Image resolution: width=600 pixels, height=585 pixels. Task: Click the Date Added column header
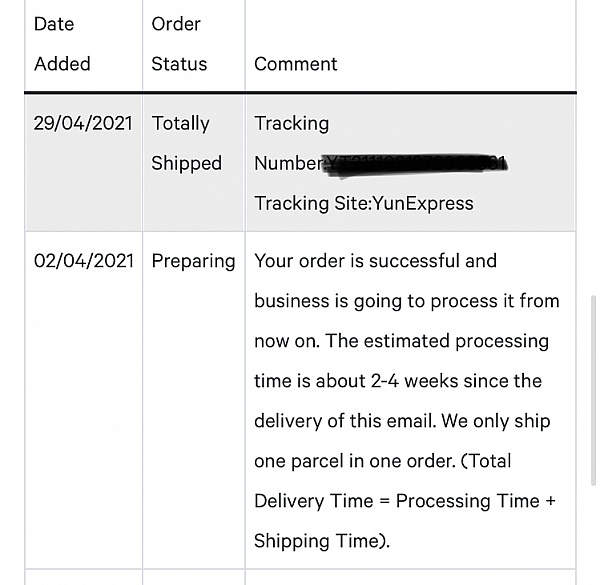pyautogui.click(x=62, y=44)
